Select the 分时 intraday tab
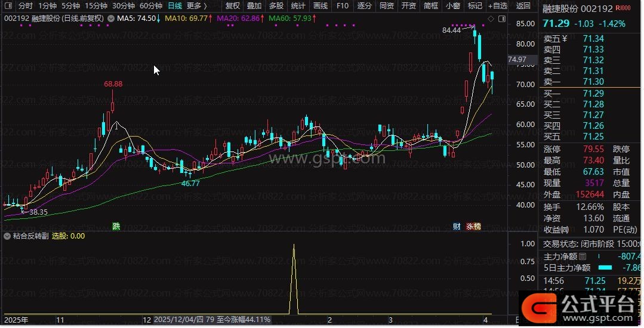Image resolution: width=644 pixels, height=328 pixels. click(x=26, y=6)
